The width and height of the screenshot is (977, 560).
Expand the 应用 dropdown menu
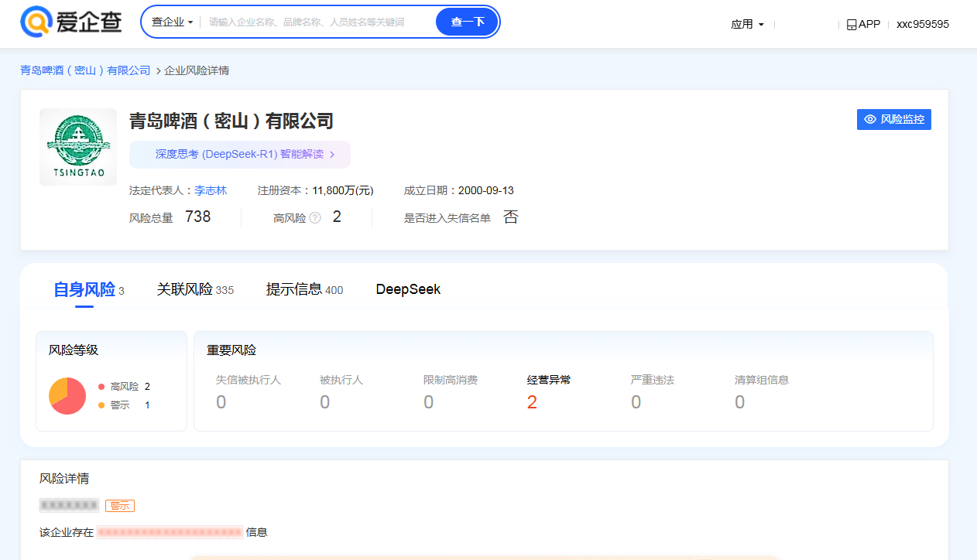747,25
